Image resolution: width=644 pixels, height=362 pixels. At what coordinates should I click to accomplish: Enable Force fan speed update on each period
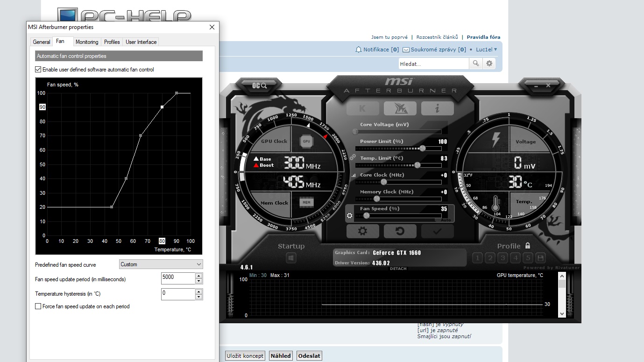[x=38, y=306]
